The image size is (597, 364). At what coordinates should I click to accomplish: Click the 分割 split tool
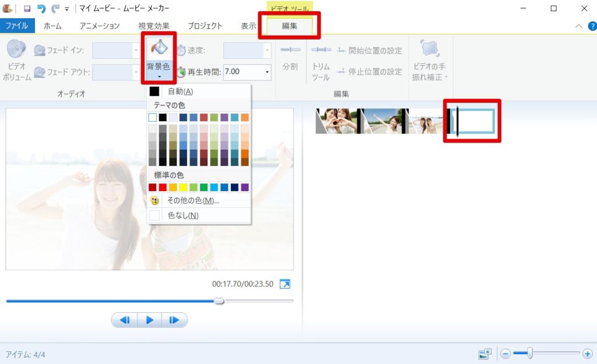coord(290,58)
